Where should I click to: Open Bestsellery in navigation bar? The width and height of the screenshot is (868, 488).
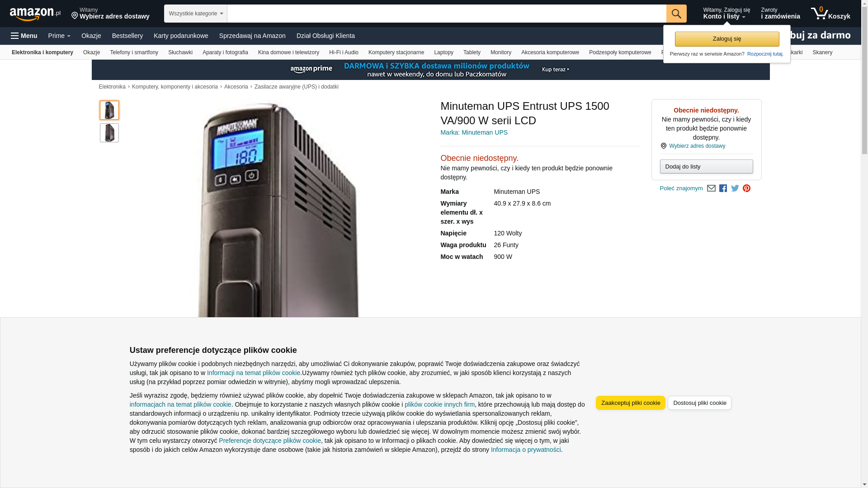[127, 36]
